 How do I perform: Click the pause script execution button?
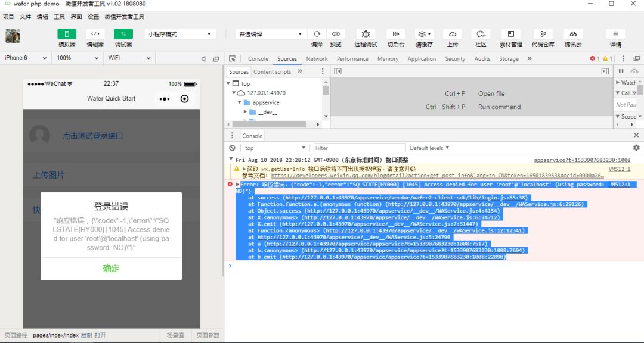pos(621,71)
